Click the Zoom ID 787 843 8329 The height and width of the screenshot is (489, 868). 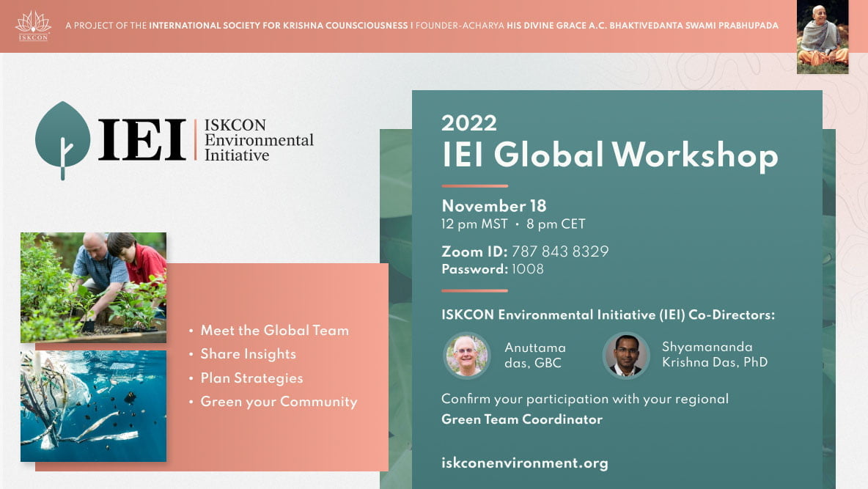[525, 251]
